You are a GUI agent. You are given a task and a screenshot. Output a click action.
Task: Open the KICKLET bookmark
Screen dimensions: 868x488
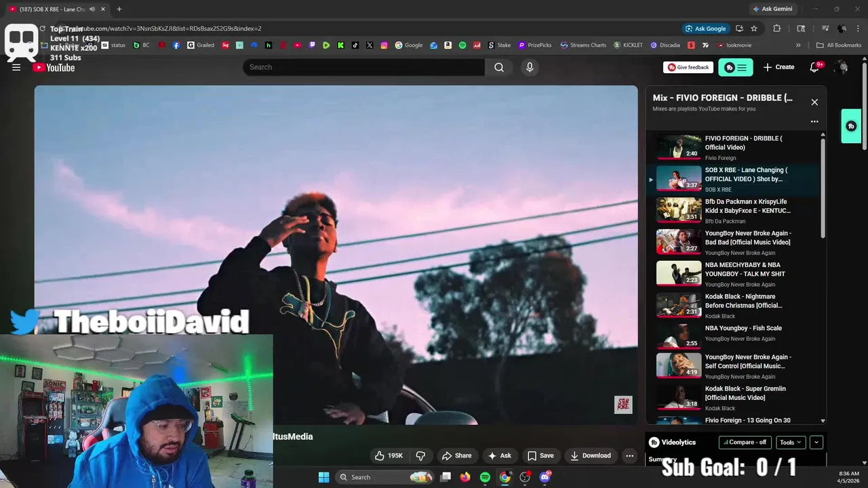coord(628,45)
